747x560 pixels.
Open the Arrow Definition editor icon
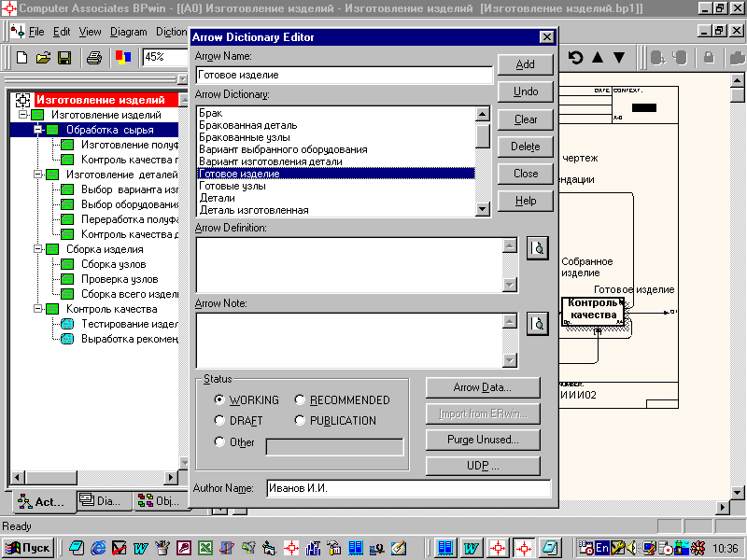coord(538,247)
